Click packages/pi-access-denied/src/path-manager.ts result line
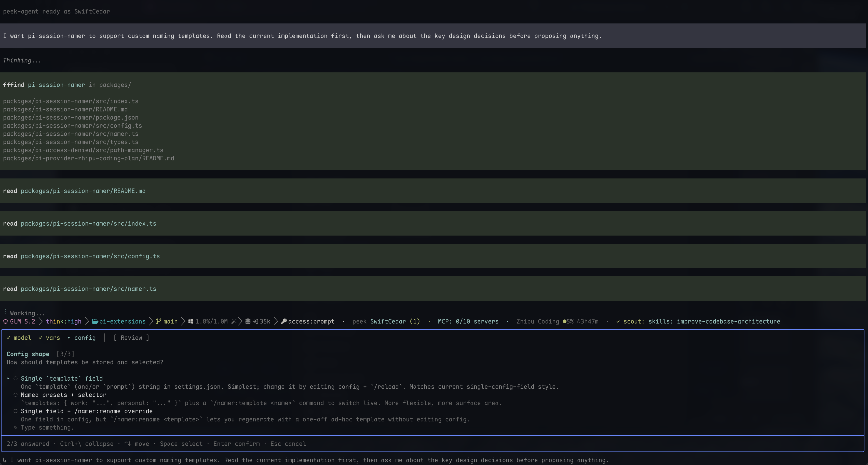The image size is (868, 465). 83,150
